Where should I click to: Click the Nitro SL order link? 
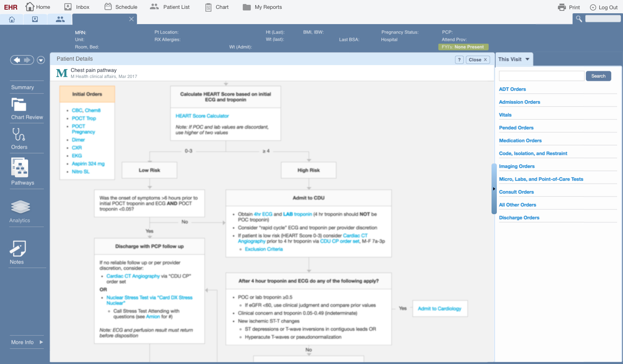click(80, 172)
